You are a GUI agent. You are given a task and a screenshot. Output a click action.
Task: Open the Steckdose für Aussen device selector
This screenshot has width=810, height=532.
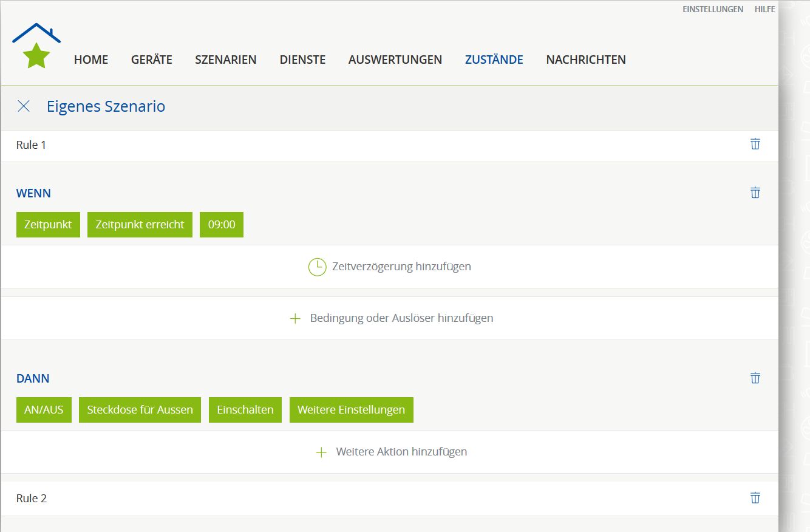click(x=140, y=410)
